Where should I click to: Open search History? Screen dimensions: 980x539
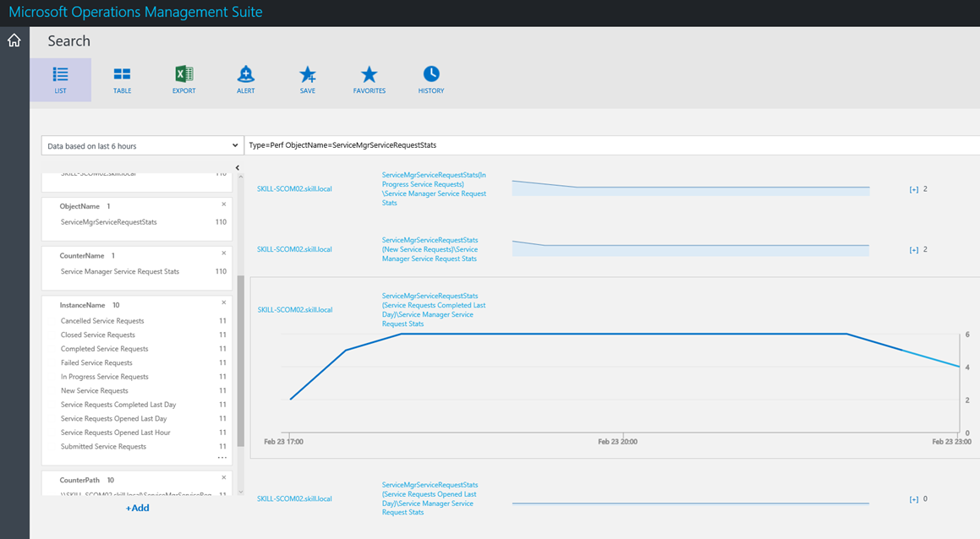pyautogui.click(x=431, y=80)
